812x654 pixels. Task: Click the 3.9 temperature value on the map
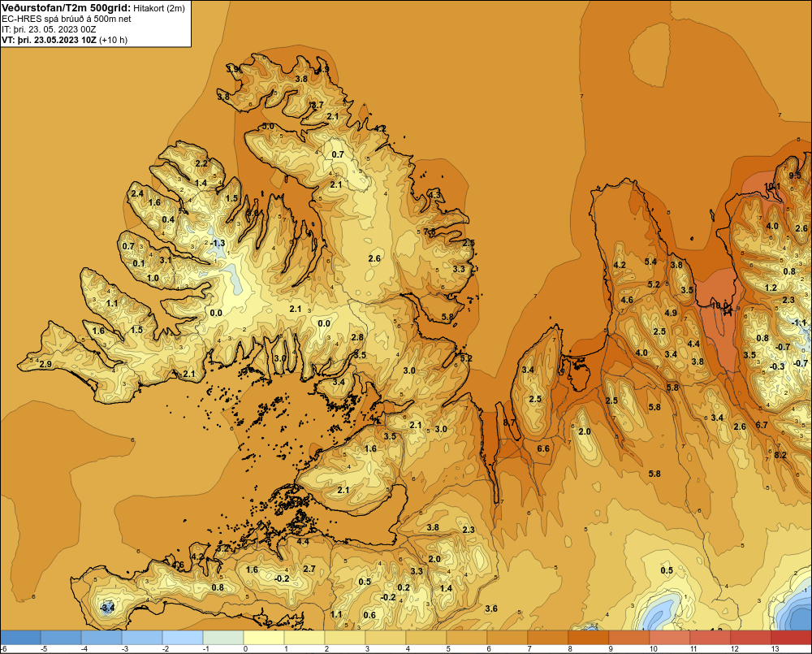pyautogui.click(x=232, y=69)
